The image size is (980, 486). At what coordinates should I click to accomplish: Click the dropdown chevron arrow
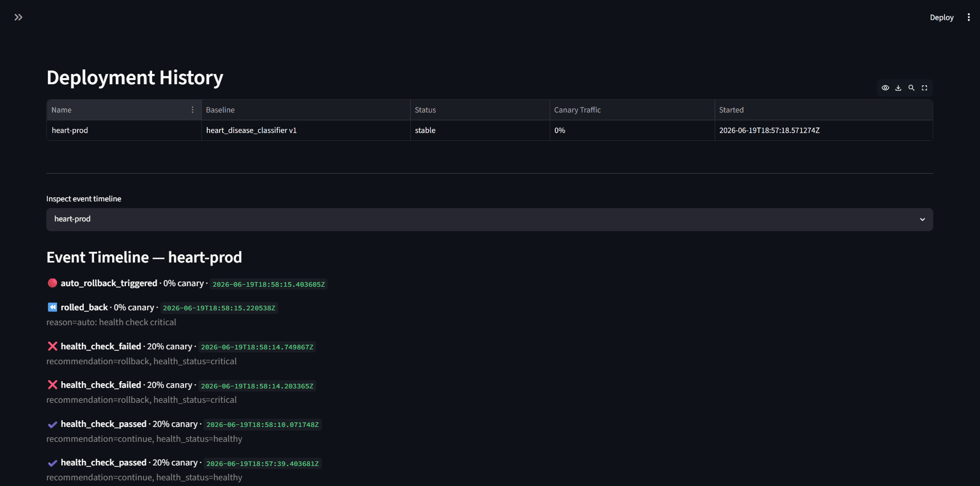(x=922, y=219)
